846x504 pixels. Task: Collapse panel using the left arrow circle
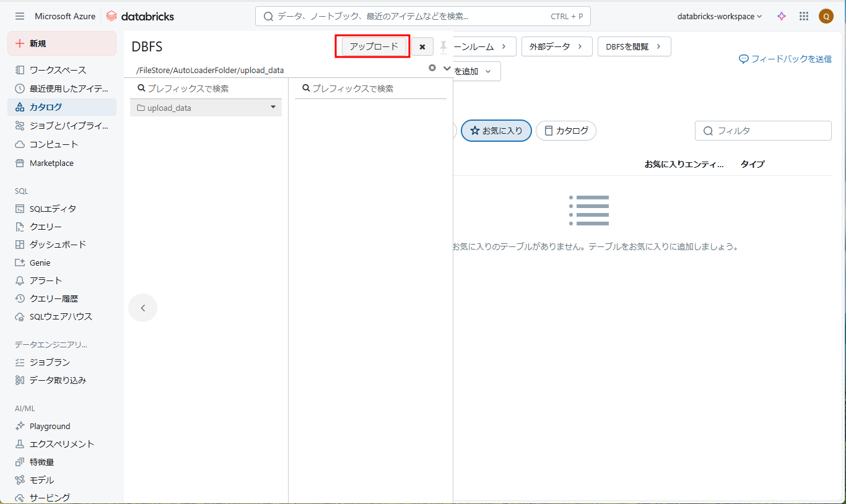tap(143, 308)
